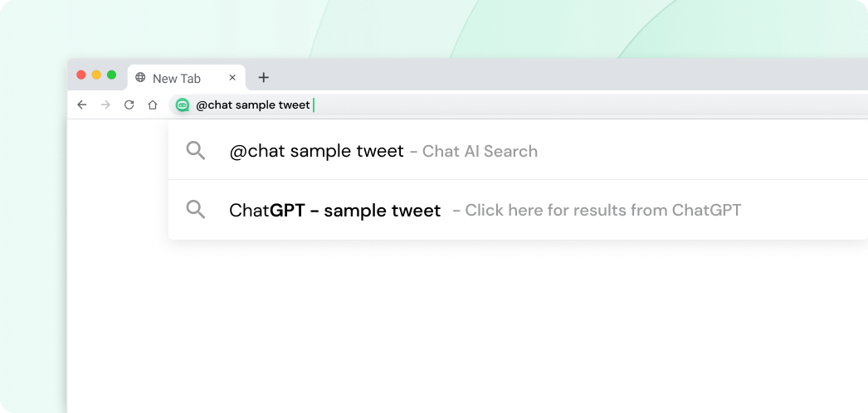The image size is (868, 413).
Task: Click magnifier icon beside '@chat sample tweet' suggestion
Action: tap(196, 151)
